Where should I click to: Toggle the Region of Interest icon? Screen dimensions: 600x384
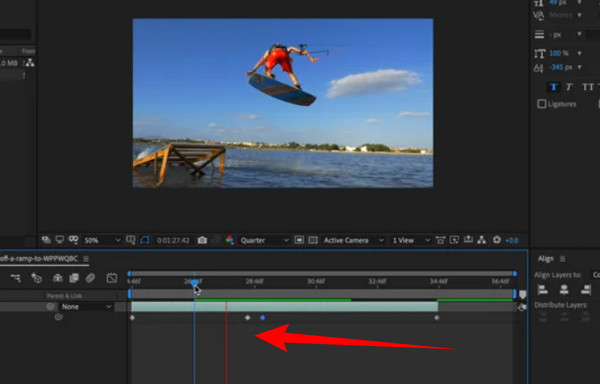[x=144, y=240]
